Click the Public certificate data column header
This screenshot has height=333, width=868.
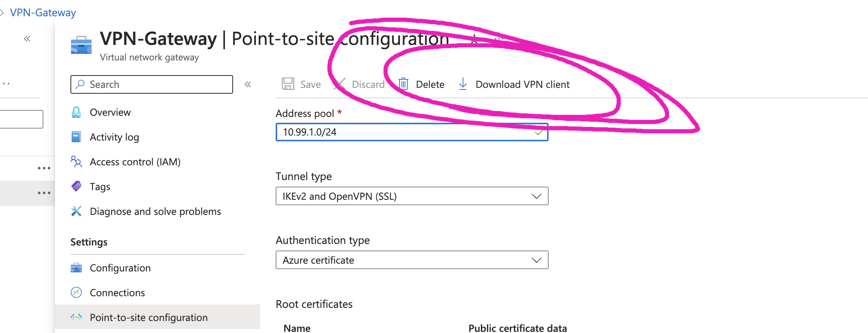pos(518,328)
